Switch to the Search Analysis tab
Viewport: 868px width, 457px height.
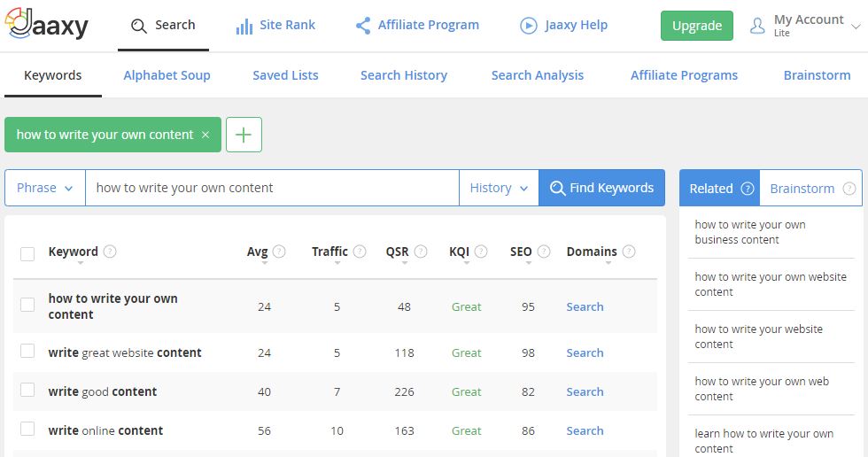538,76
